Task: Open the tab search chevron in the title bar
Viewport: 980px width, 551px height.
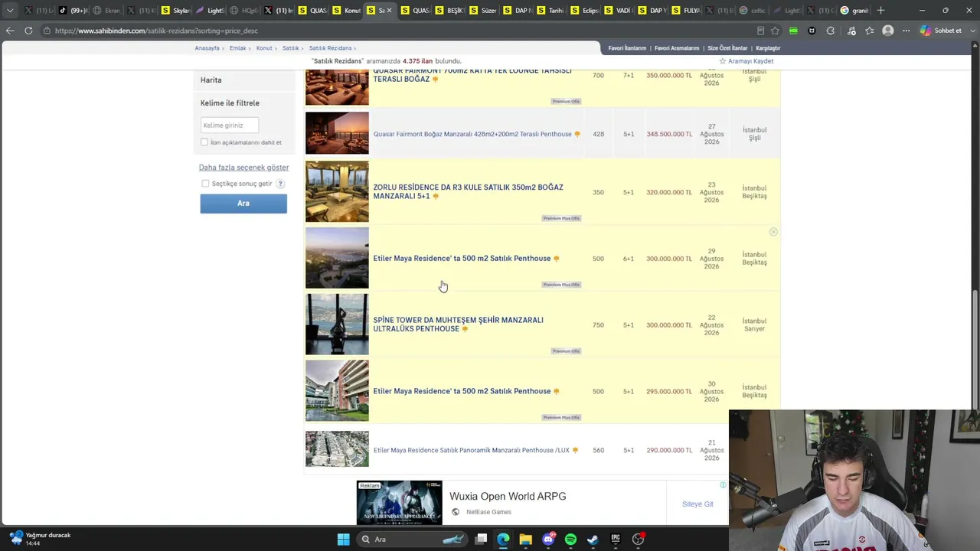Action: (10, 11)
